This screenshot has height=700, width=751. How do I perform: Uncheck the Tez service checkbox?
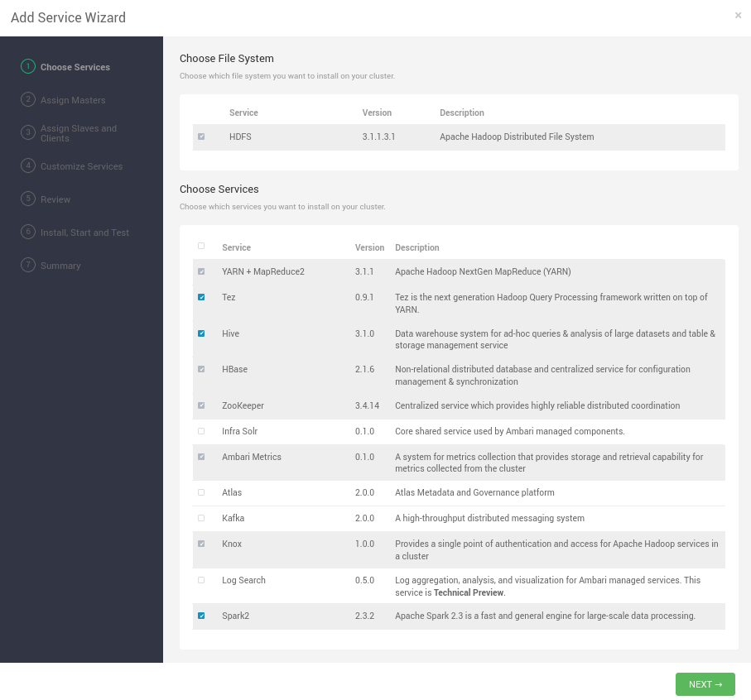pos(201,297)
